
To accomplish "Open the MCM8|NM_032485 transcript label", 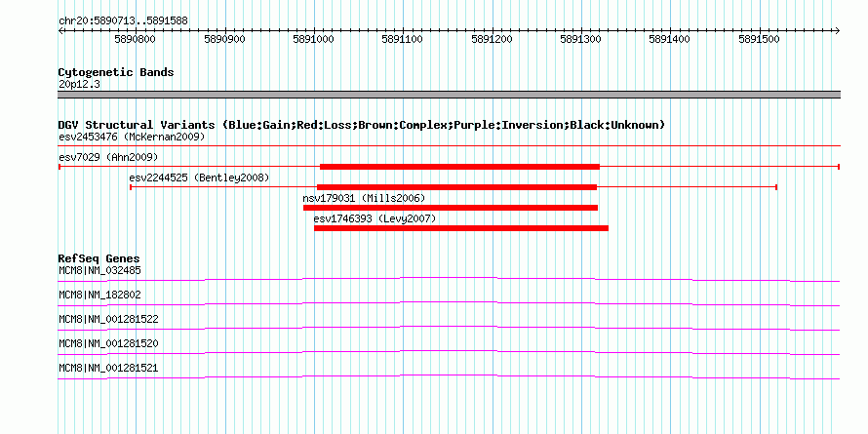I will [99, 271].
